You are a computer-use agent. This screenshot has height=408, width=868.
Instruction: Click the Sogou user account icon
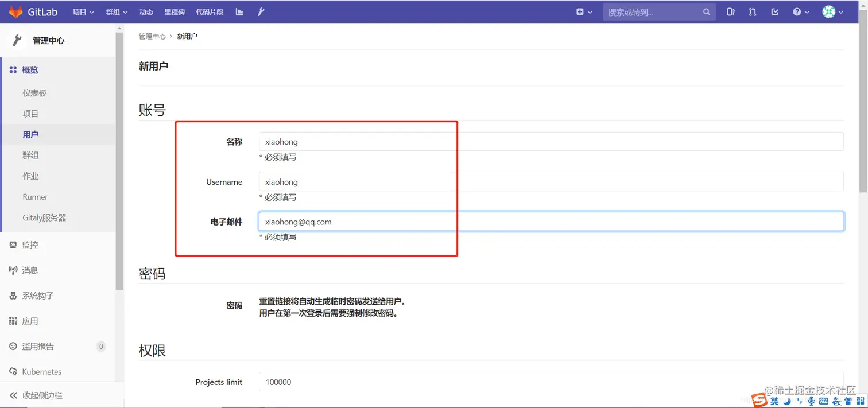[x=836, y=401]
